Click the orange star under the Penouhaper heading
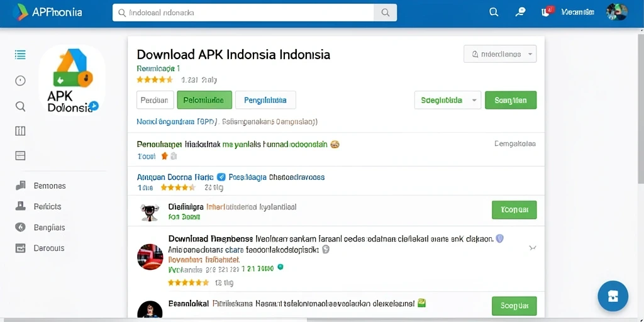 coord(165,156)
